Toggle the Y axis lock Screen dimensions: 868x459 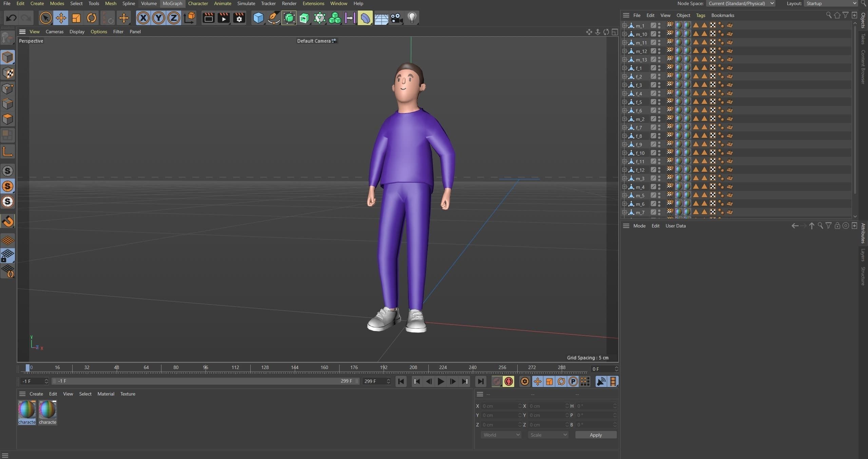click(x=158, y=18)
